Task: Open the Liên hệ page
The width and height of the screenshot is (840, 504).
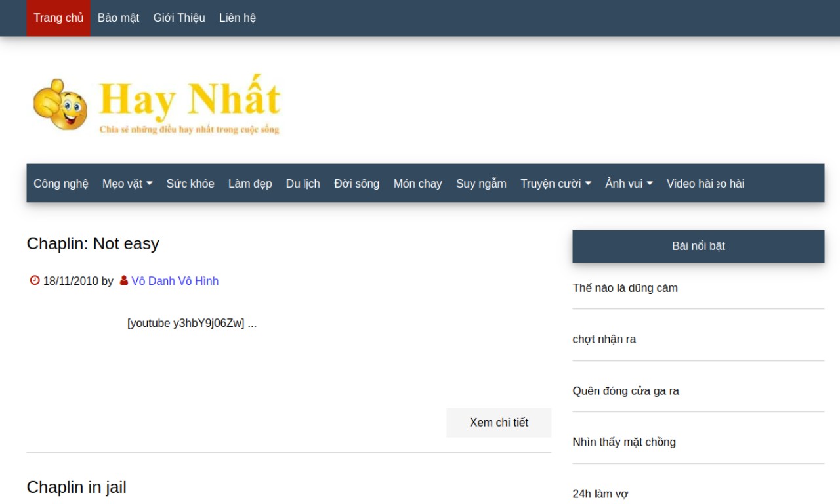Action: coord(238,18)
